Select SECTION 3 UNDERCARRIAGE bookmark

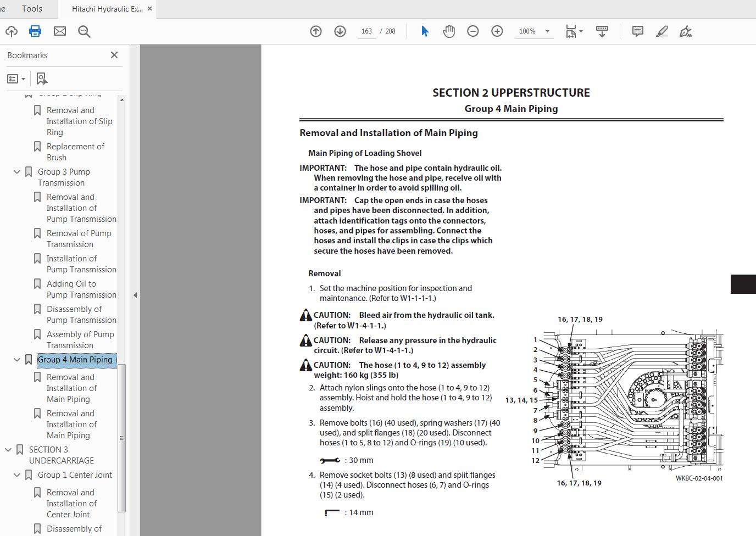[x=62, y=455]
